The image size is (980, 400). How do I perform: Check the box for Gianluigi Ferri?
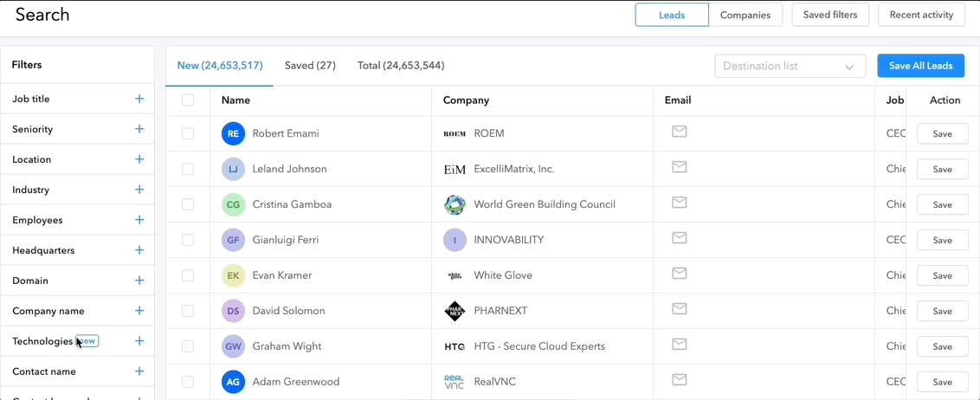coord(188,240)
